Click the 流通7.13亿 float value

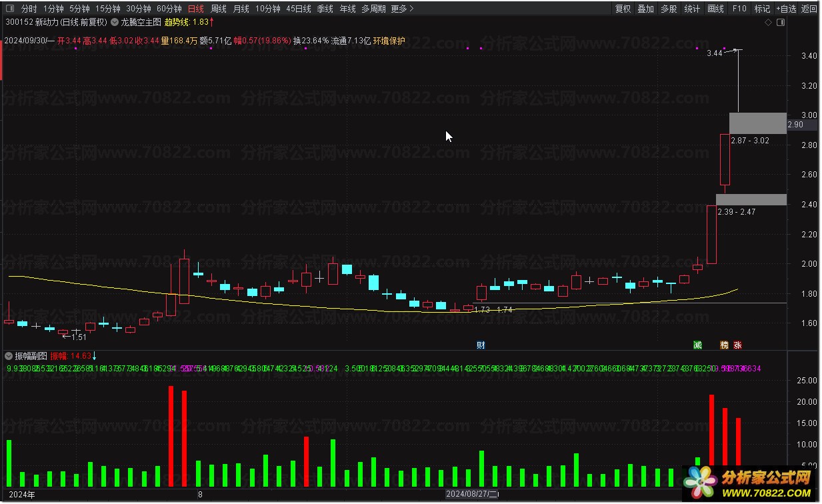point(351,41)
